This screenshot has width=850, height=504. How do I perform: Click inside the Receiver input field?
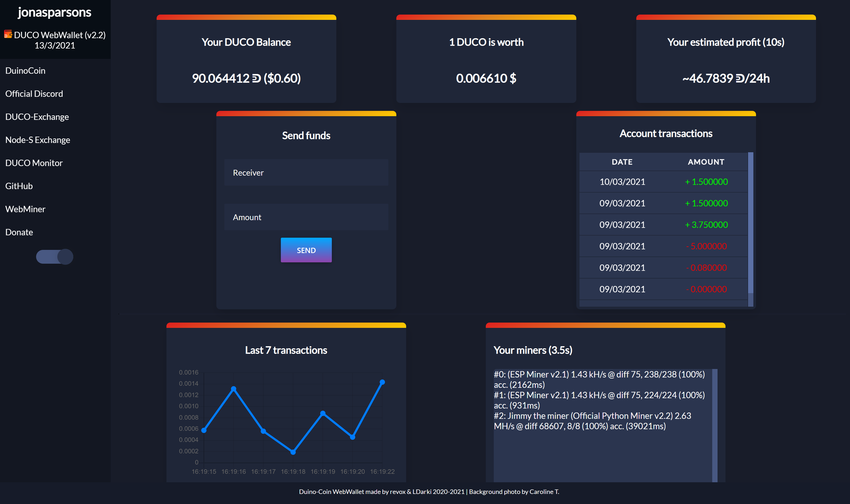[306, 172]
